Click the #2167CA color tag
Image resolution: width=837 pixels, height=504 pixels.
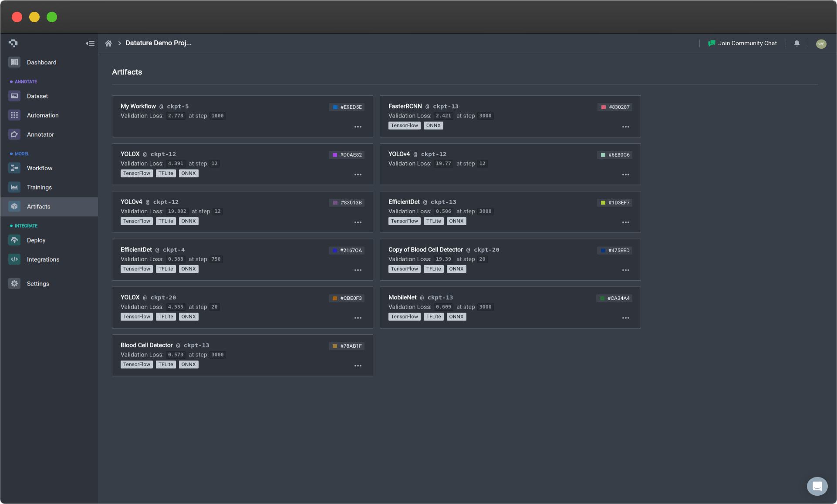347,250
